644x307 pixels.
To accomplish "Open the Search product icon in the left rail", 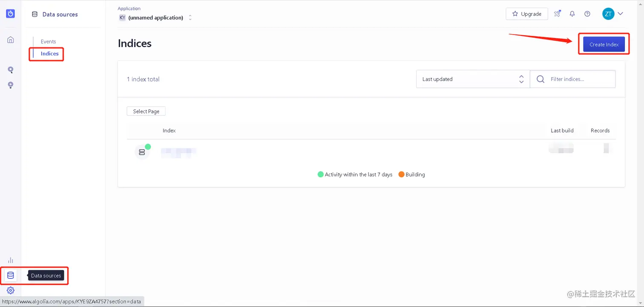I will coord(11,70).
